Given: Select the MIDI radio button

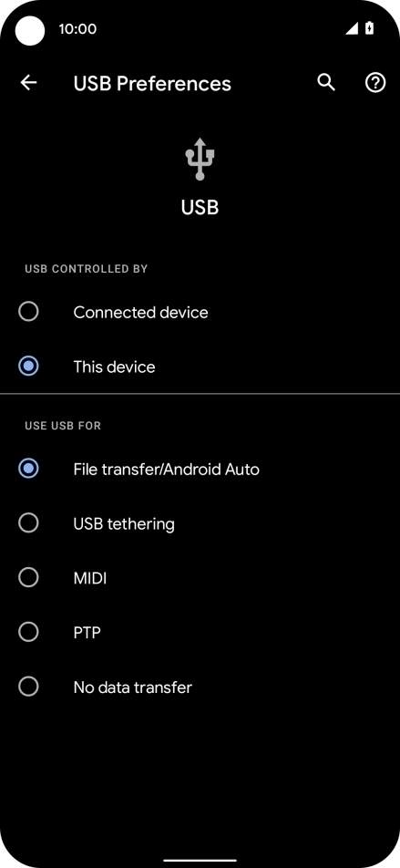Looking at the screenshot, I should [28, 578].
